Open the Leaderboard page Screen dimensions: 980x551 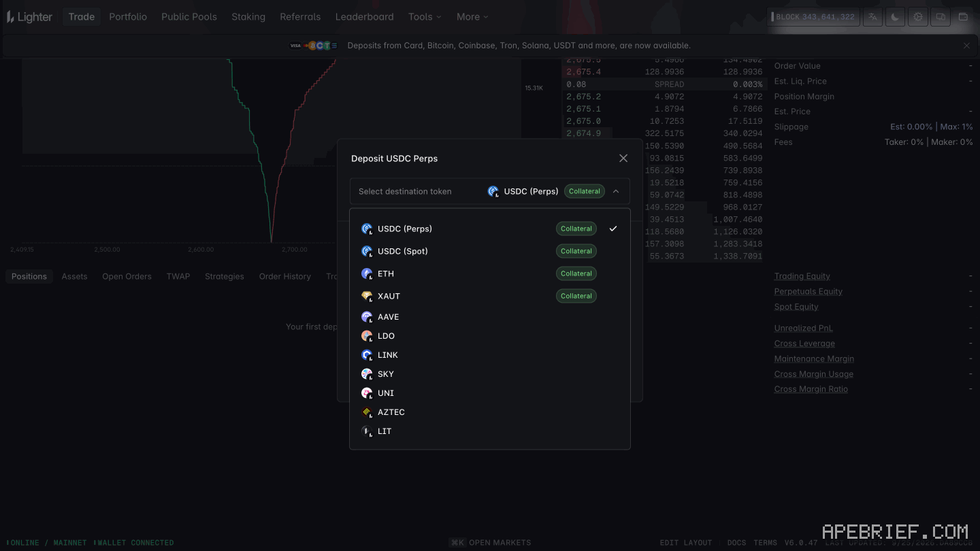pos(364,17)
